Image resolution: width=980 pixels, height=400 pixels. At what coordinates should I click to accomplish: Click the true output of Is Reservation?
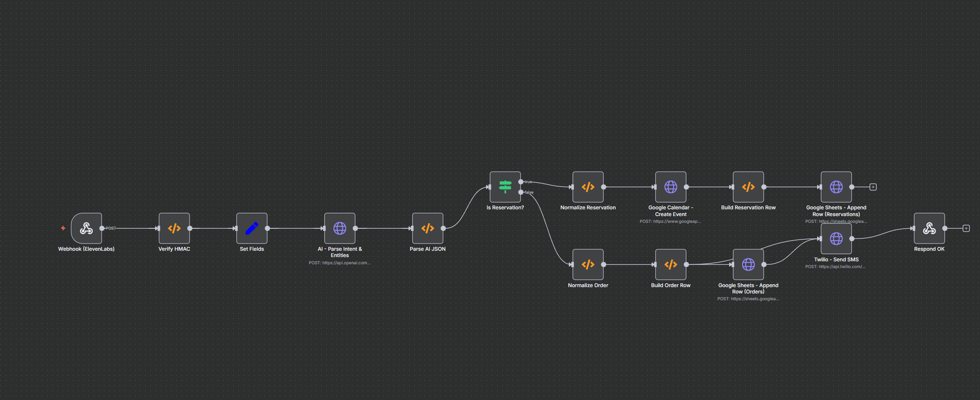[521, 182]
